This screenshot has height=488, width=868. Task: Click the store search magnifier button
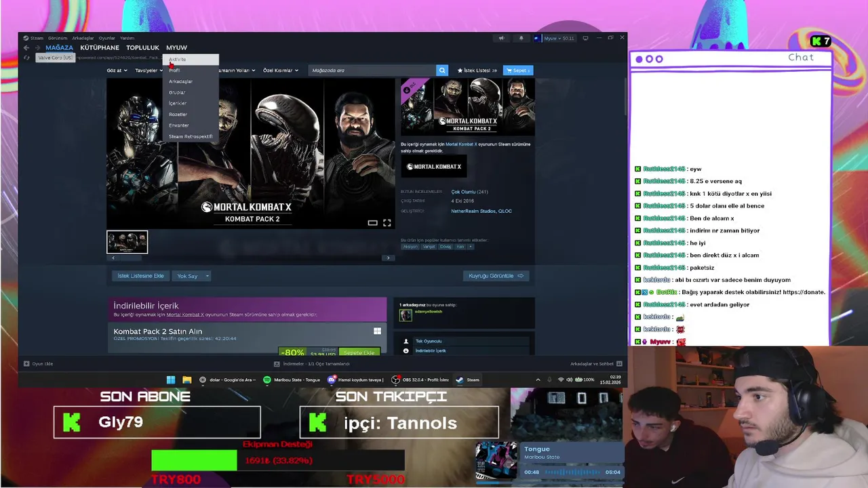click(x=442, y=70)
